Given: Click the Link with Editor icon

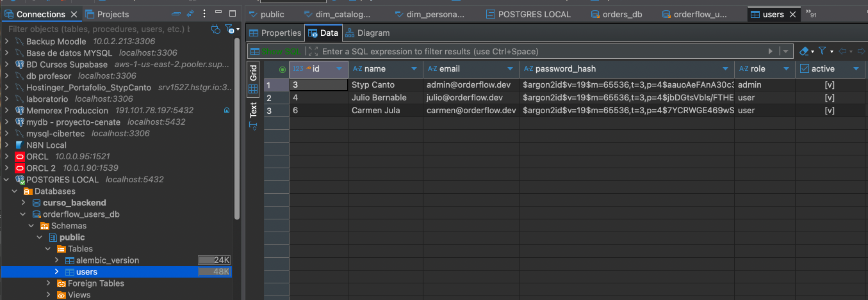Looking at the screenshot, I should click(190, 14).
